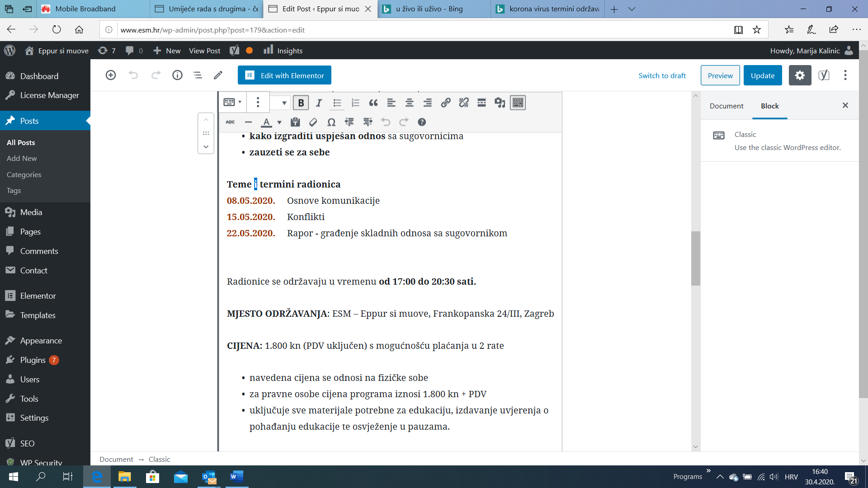Insert Read More tag icon
This screenshot has height=488, width=868.
pos(481,103)
